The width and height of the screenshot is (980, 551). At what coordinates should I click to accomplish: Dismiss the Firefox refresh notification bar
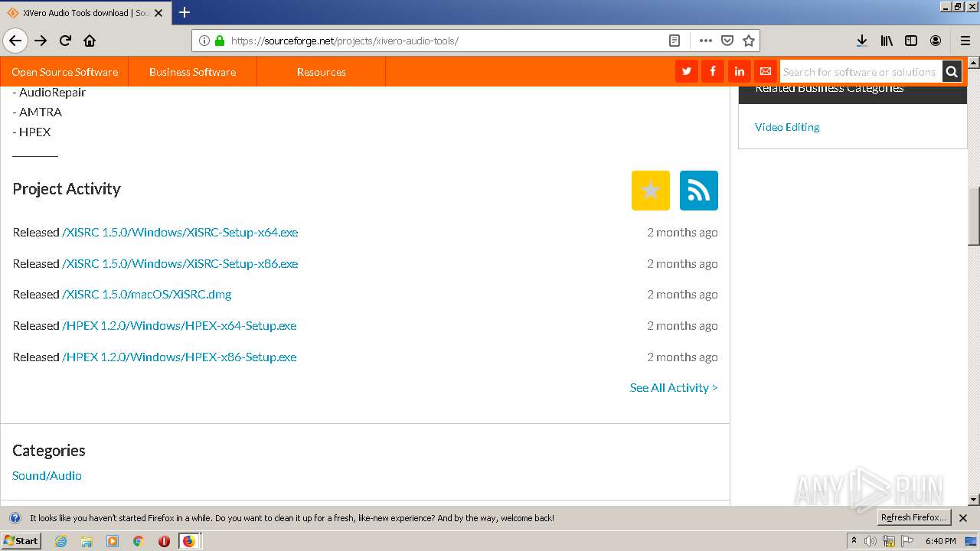(963, 518)
